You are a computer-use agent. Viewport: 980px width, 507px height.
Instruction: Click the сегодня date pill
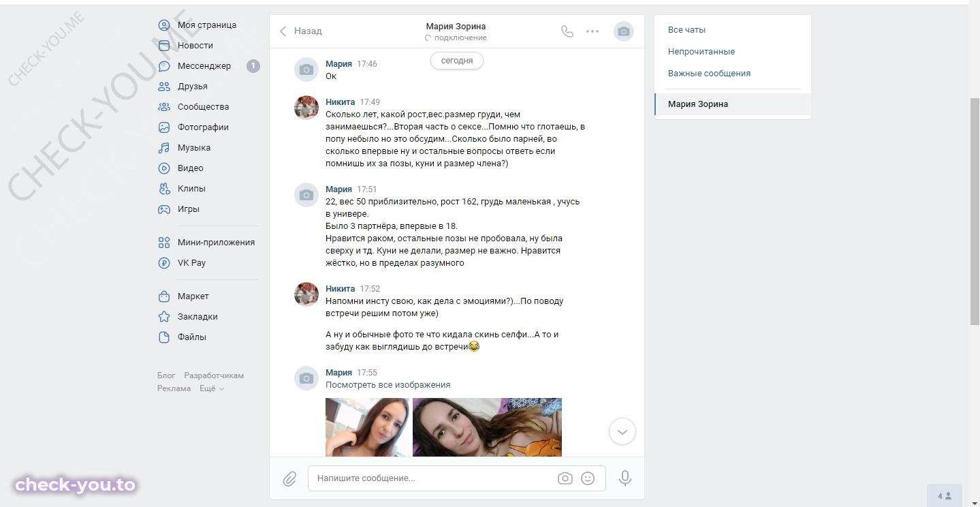pos(457,61)
